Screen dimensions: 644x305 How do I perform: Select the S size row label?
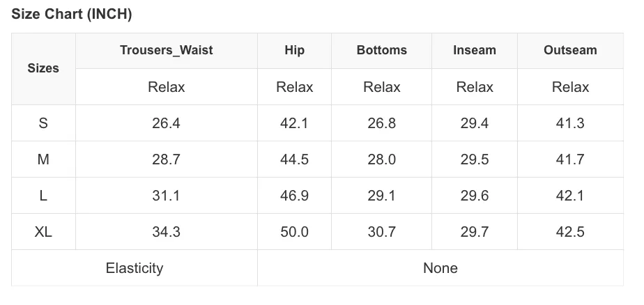pos(43,123)
